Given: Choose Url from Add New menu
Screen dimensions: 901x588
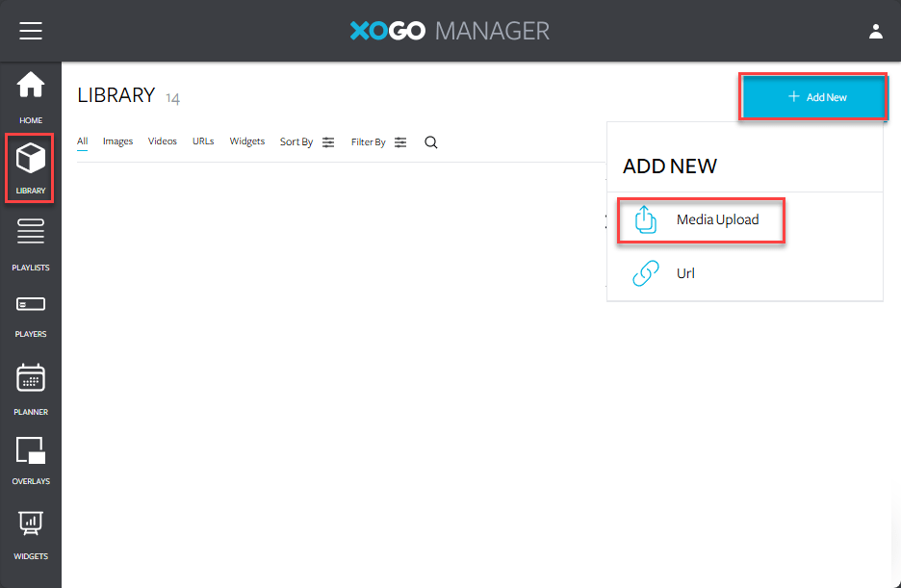Looking at the screenshot, I should (x=684, y=273).
